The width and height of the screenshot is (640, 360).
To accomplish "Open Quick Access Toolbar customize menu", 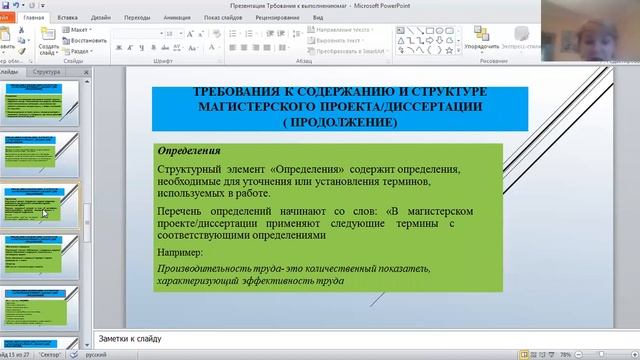I will pos(43,6).
